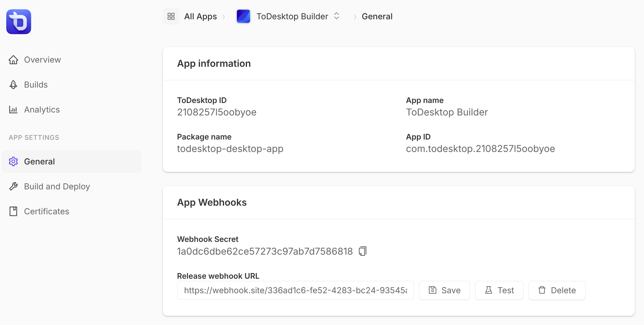
Task: Open the Overview home icon
Action: pos(13,60)
